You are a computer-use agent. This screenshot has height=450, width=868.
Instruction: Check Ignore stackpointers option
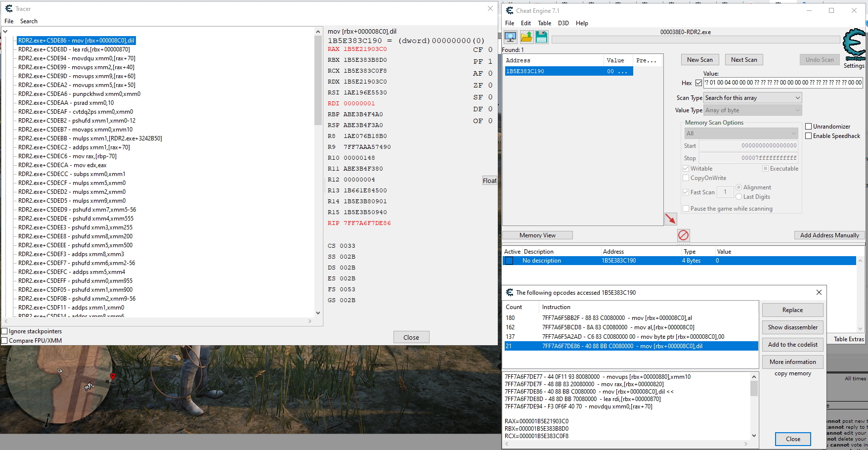[5, 331]
